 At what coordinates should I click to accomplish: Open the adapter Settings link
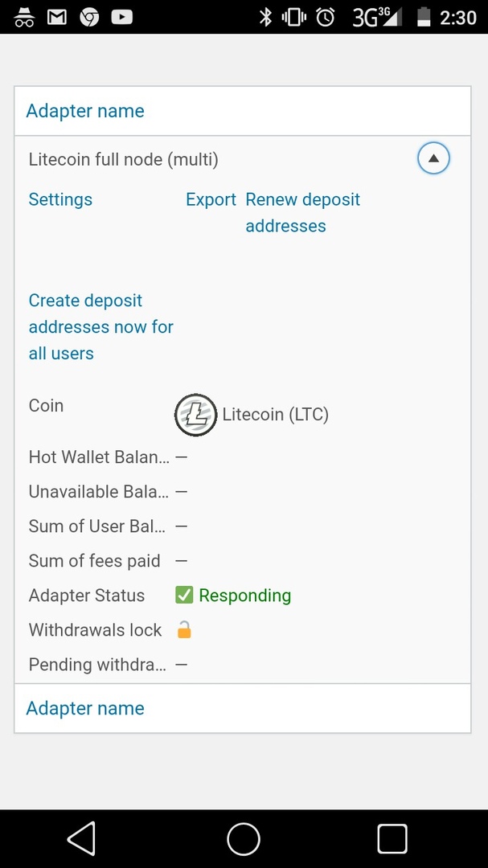click(x=60, y=199)
